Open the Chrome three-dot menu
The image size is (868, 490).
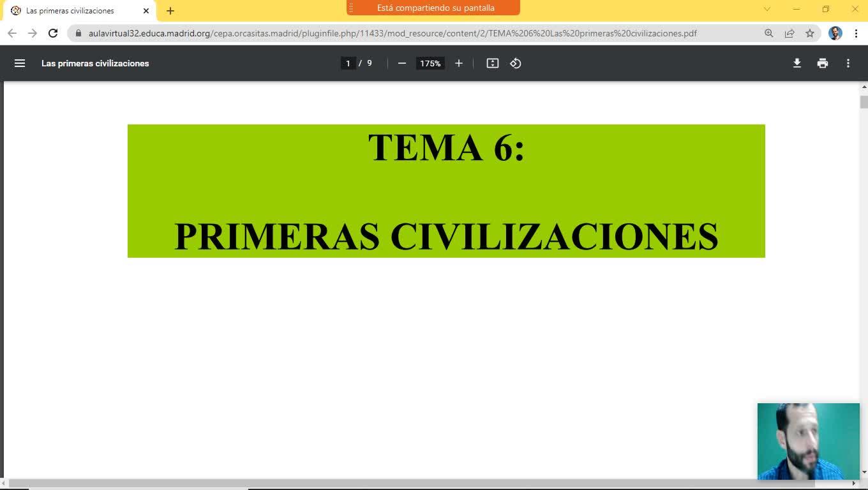pyautogui.click(x=856, y=33)
